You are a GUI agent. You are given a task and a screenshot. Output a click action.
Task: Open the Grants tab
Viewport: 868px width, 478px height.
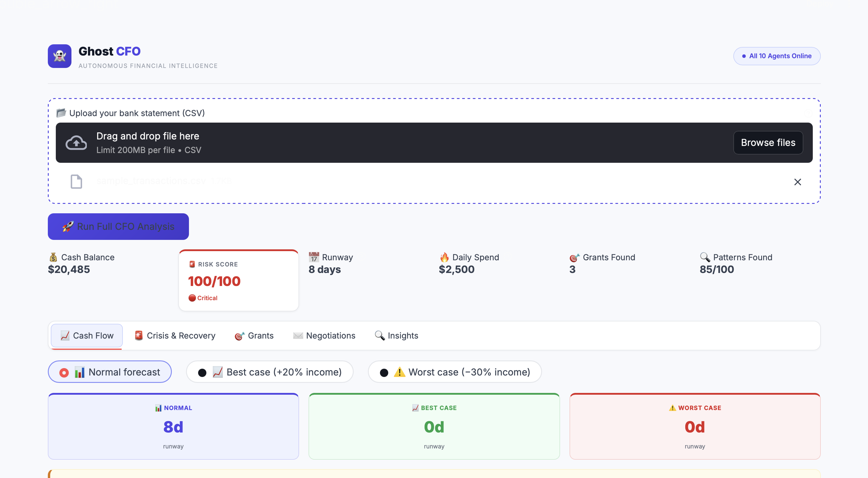(254, 335)
